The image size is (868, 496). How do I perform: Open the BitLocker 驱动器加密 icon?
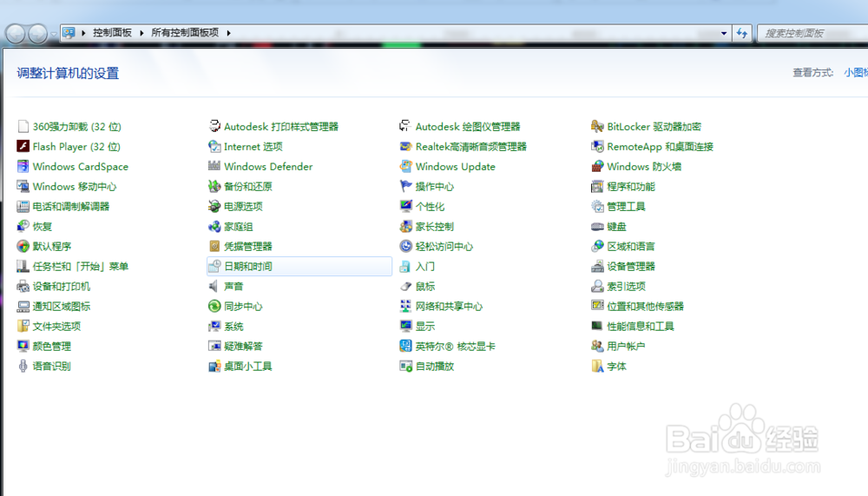point(597,126)
